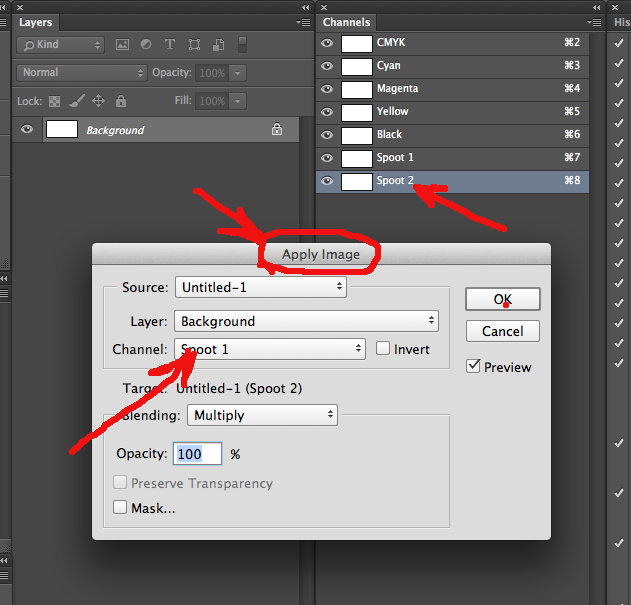631x605 pixels.
Task: Select the Spoot 2 channel name
Action: [395, 180]
